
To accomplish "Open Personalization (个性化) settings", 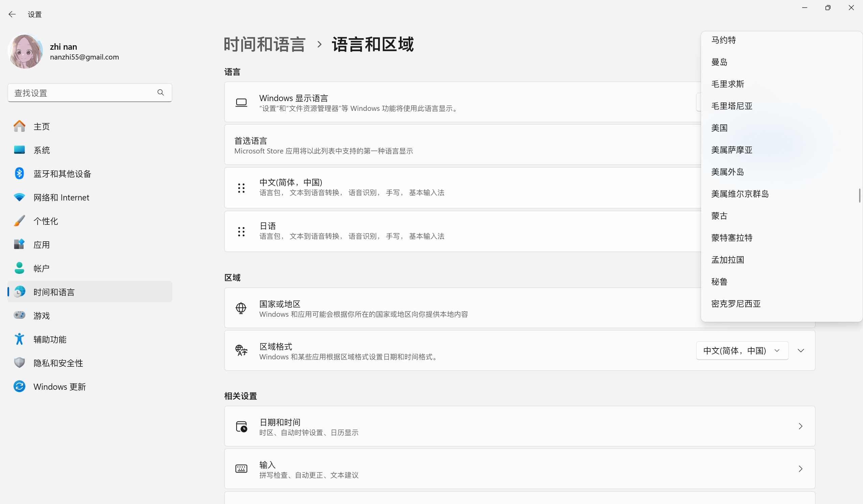I will [x=46, y=221].
